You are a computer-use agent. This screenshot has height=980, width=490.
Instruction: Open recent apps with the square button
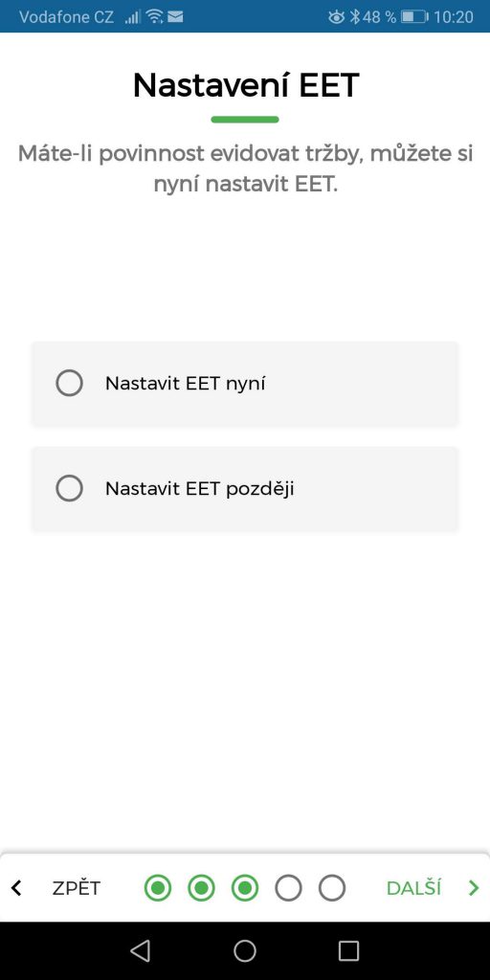click(348, 950)
